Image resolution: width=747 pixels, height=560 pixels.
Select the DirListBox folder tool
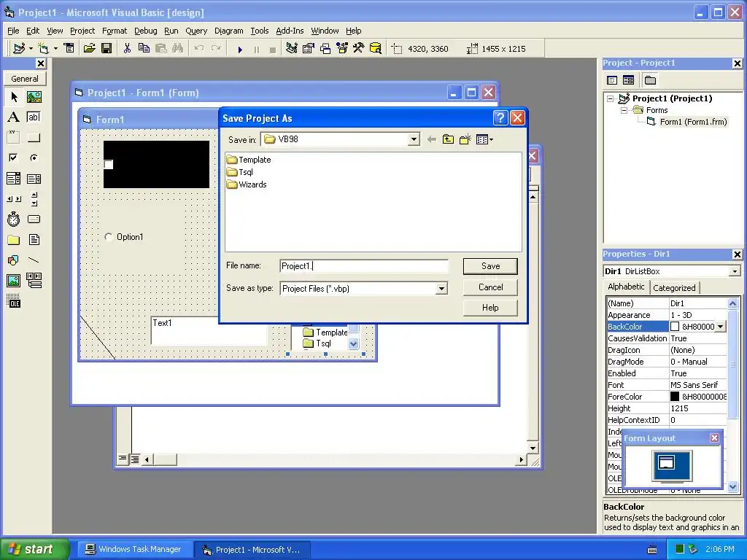click(x=14, y=239)
